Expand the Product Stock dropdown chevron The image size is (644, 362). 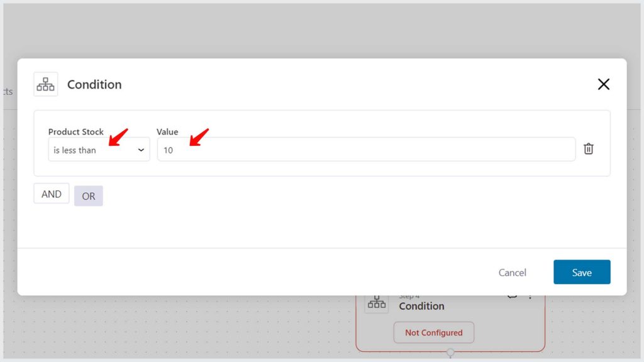pos(141,150)
